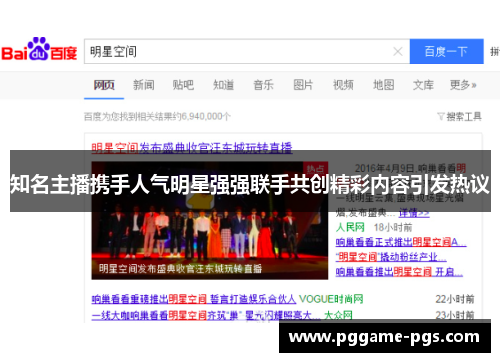Open link 响巢看看重磅推出明星空间 誓言打造娱乐合伙人
Screen dimensions: 500x362
coord(194,299)
